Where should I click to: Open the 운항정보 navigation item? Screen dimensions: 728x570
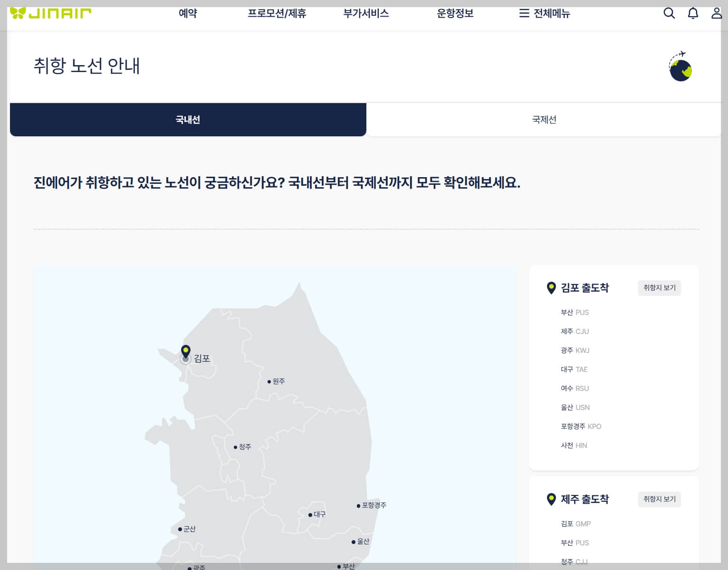pyautogui.click(x=455, y=13)
